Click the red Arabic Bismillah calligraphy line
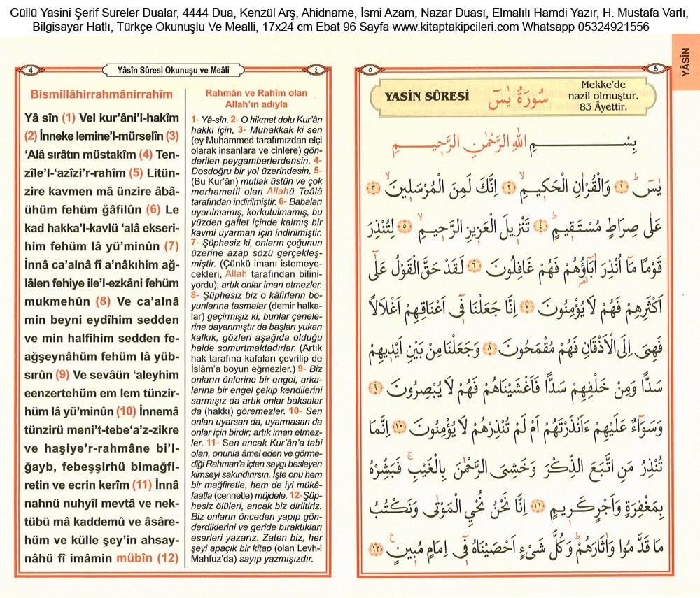 514,145
